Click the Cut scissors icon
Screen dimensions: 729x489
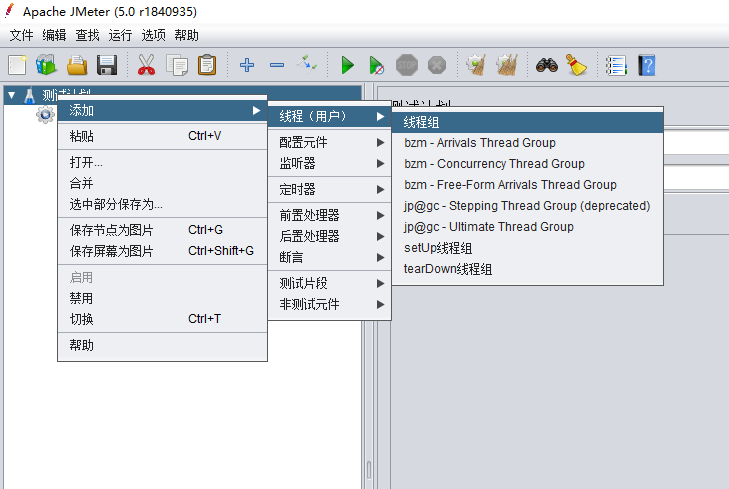pos(146,65)
